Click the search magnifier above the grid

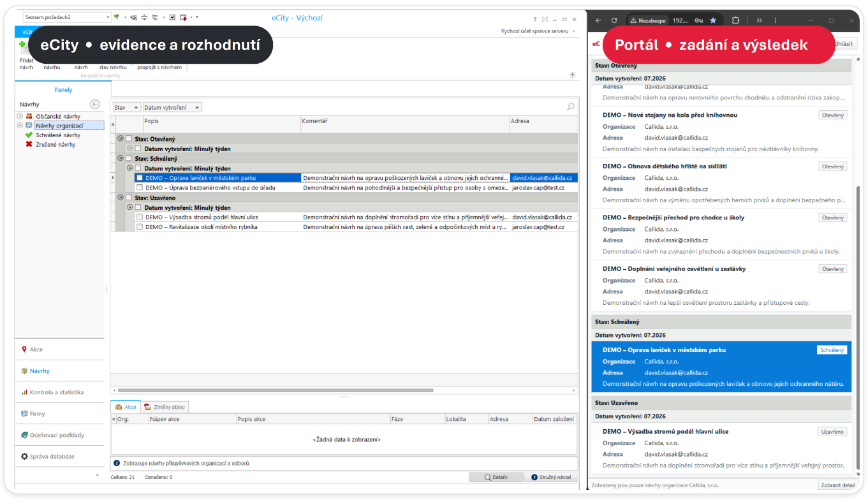[570, 107]
